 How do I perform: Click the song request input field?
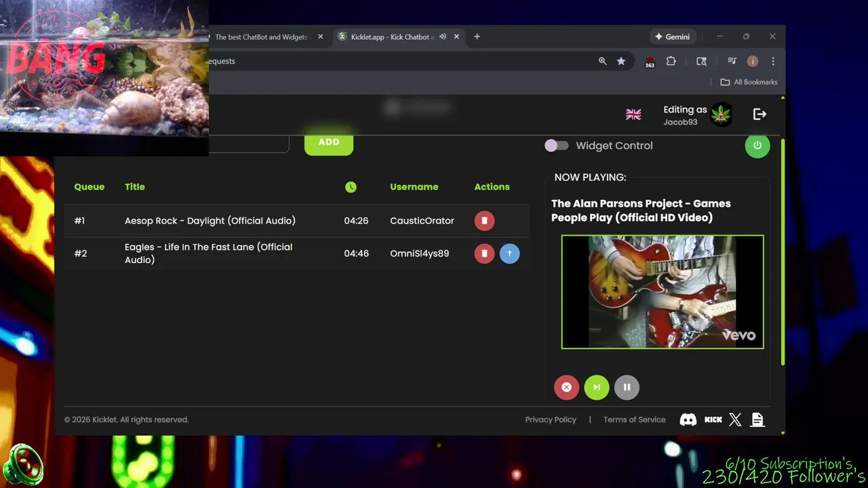click(248, 142)
